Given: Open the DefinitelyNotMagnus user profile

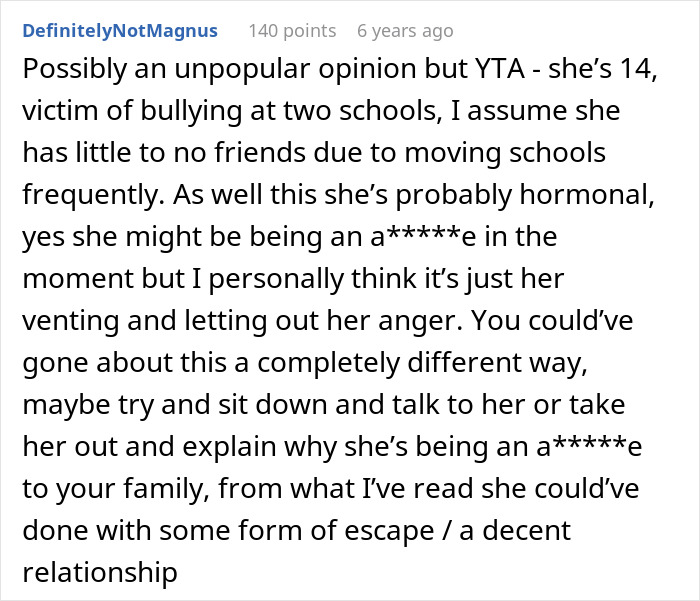Looking at the screenshot, I should click(120, 31).
